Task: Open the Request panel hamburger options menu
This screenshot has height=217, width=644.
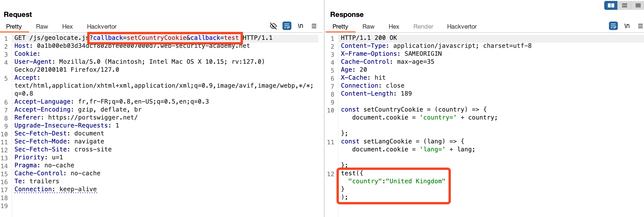Action: (314, 26)
